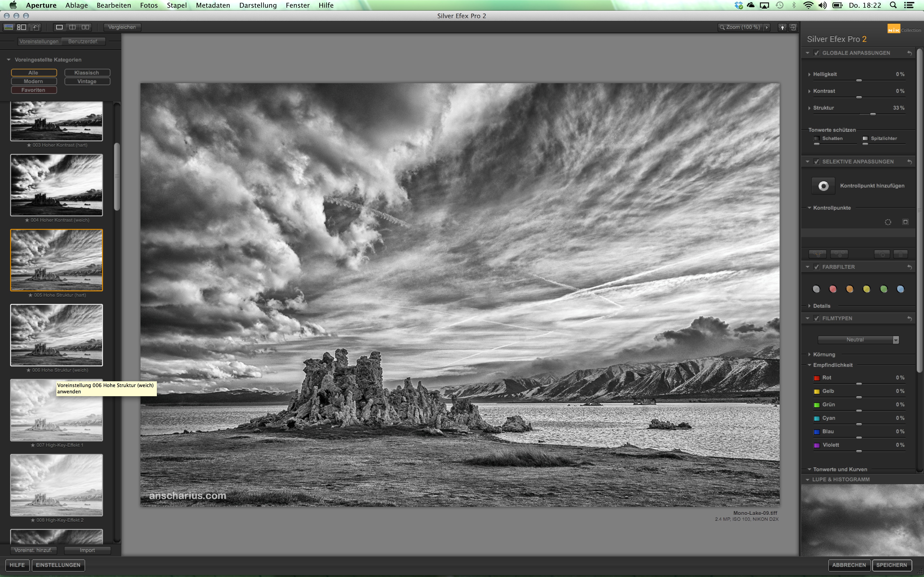Toggle the Selektive Anpassungen checkbox

point(816,161)
